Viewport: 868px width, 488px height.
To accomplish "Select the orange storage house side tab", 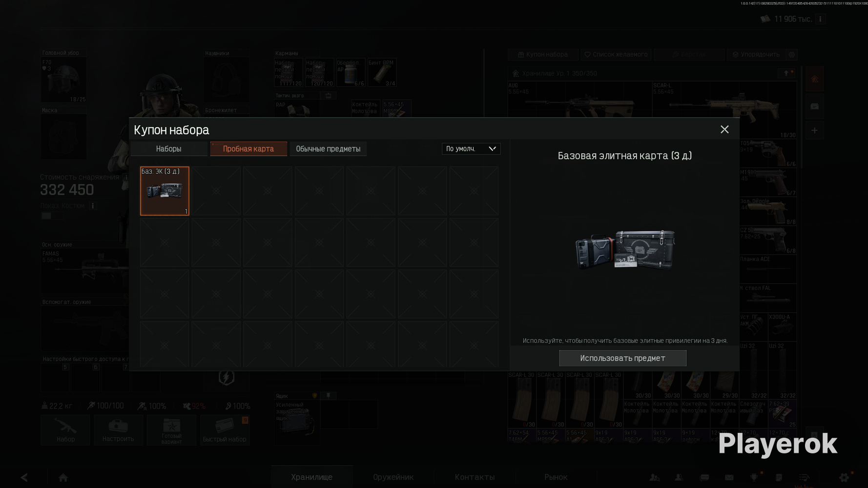I will tap(814, 79).
